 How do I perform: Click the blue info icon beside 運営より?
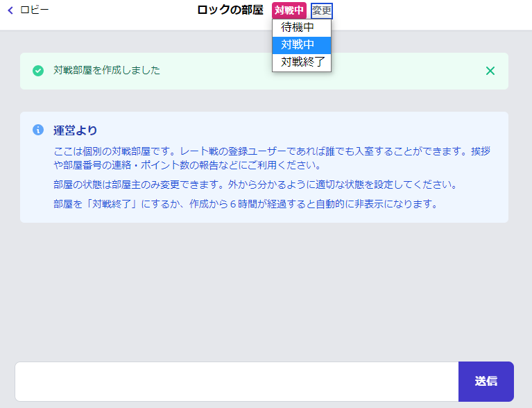[38, 130]
